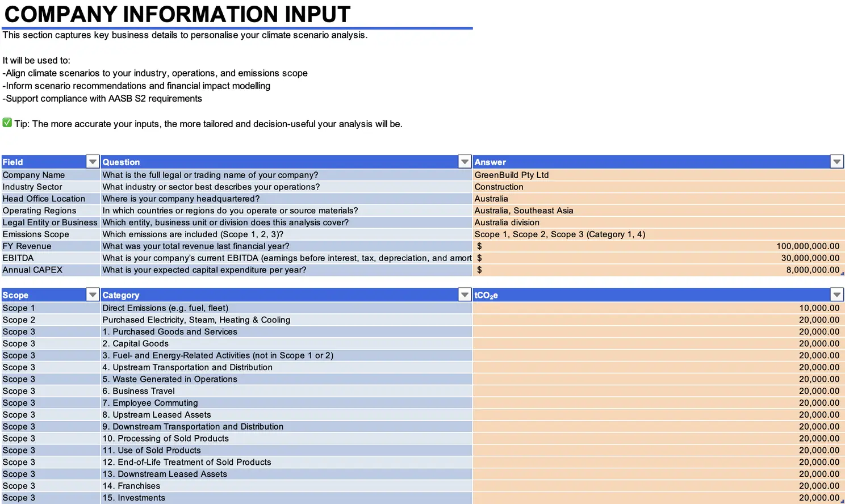Screen dimensions: 845x504
Task: Select the tCO₂e value for Purchased Electricity row
Action: click(x=659, y=320)
